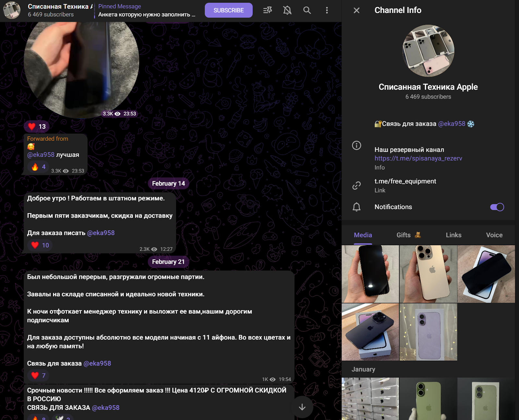Open the three-dot more options menu
The image size is (519, 420).
pos(327,10)
